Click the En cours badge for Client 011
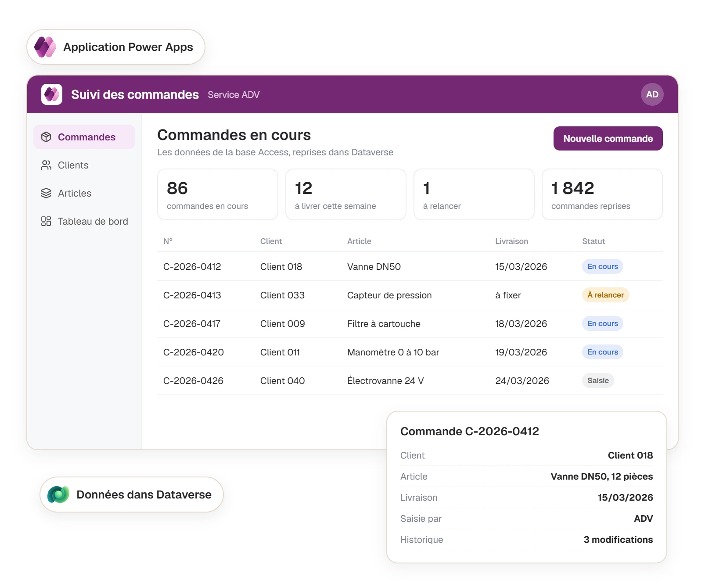 click(x=602, y=352)
